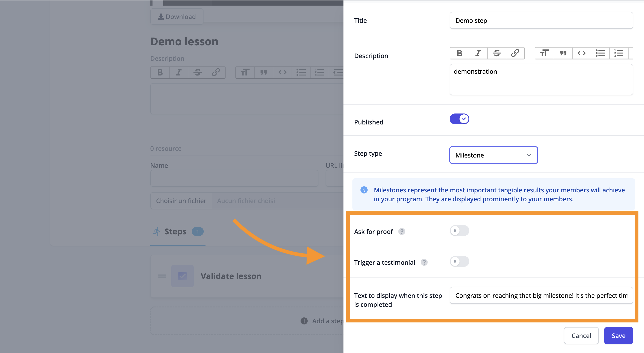Image resolution: width=644 pixels, height=353 pixels.
Task: Click the Download button
Action: click(177, 17)
